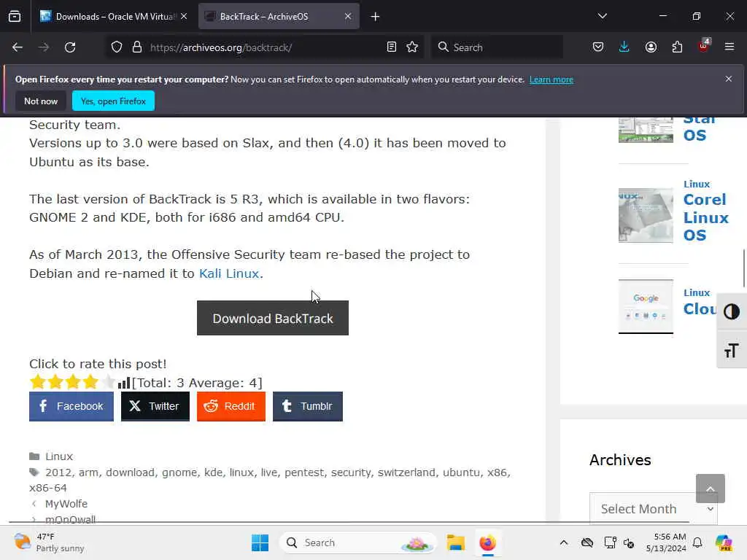Screen dimensions: 747x560
Task: Show site security padlock info
Action: (137, 47)
